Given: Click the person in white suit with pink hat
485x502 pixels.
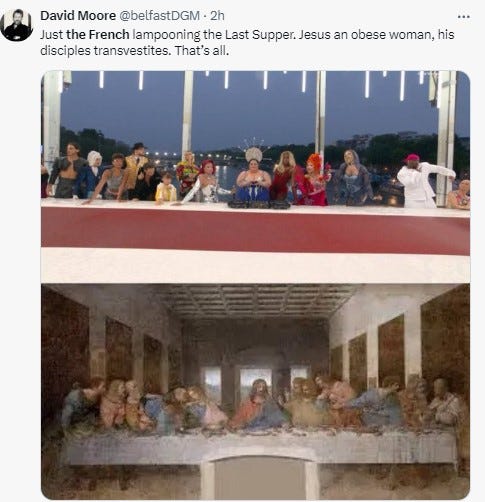Looking at the screenshot, I should coord(422,182).
